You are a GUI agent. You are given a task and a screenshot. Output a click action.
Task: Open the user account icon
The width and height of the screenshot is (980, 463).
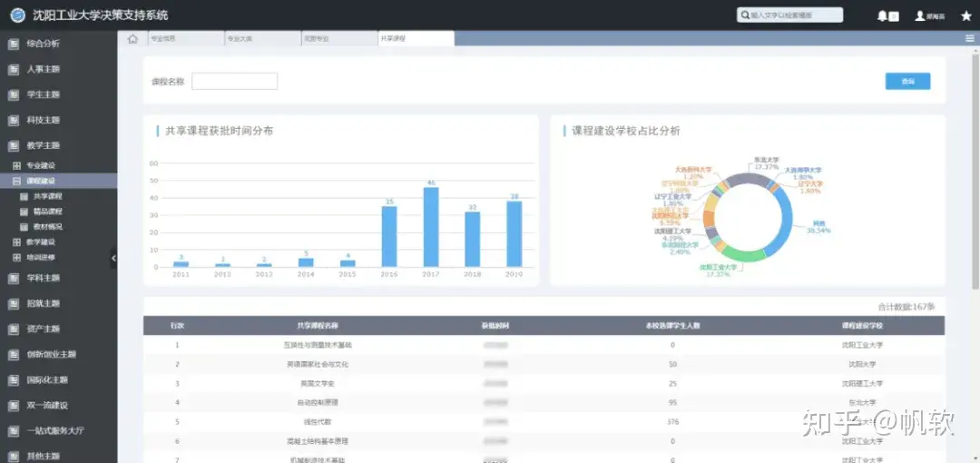pos(920,15)
